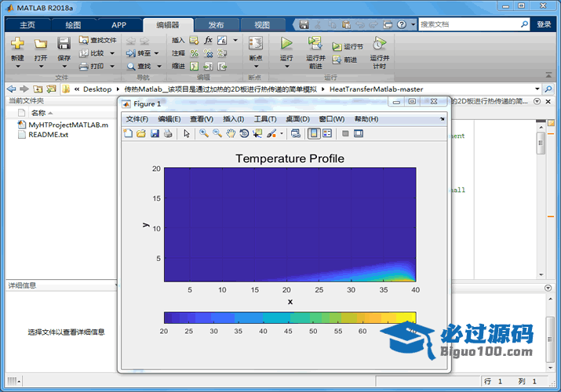Expand the Compare (比较) dropdown arrow
The image size is (561, 392).
[112, 53]
